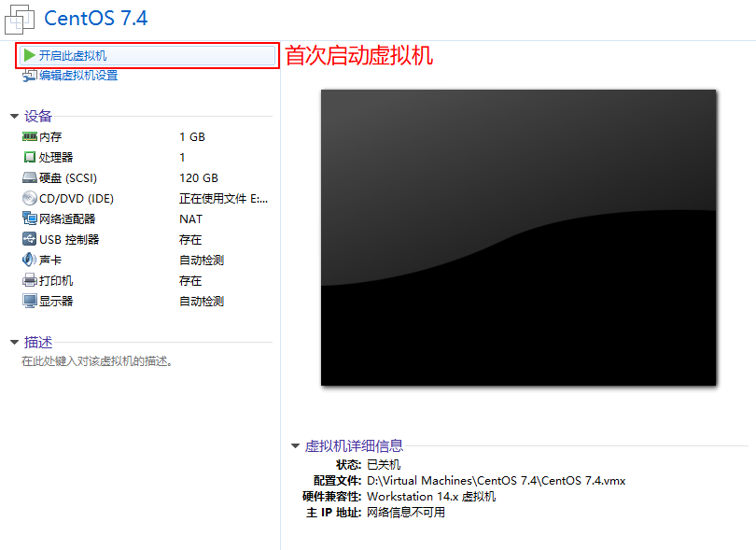This screenshot has height=550, width=756.
Task: Select the 打印机 device label
Action: (x=56, y=281)
